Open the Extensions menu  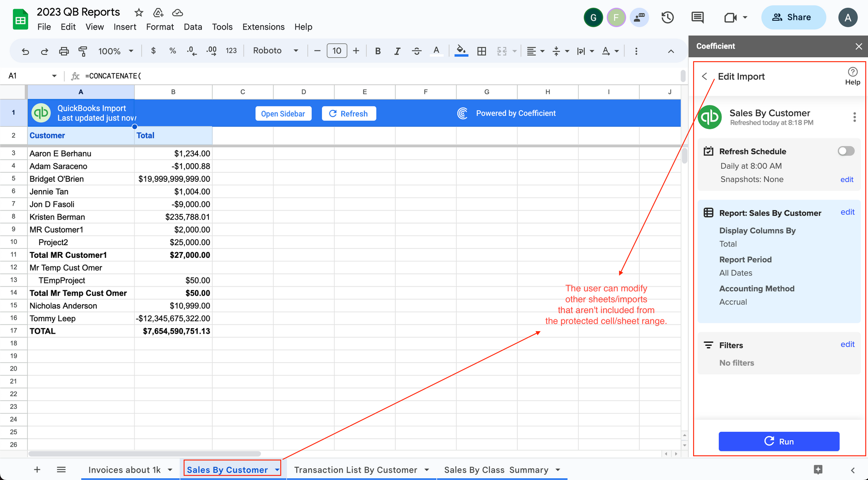pos(263,27)
